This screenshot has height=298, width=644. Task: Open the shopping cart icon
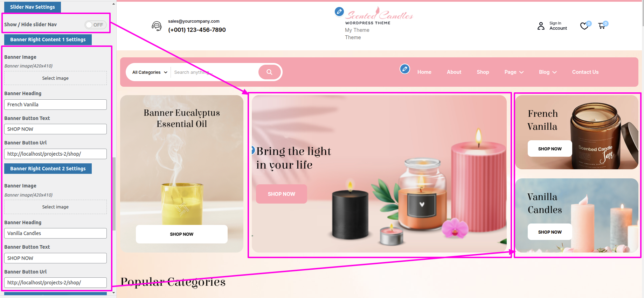pos(602,26)
